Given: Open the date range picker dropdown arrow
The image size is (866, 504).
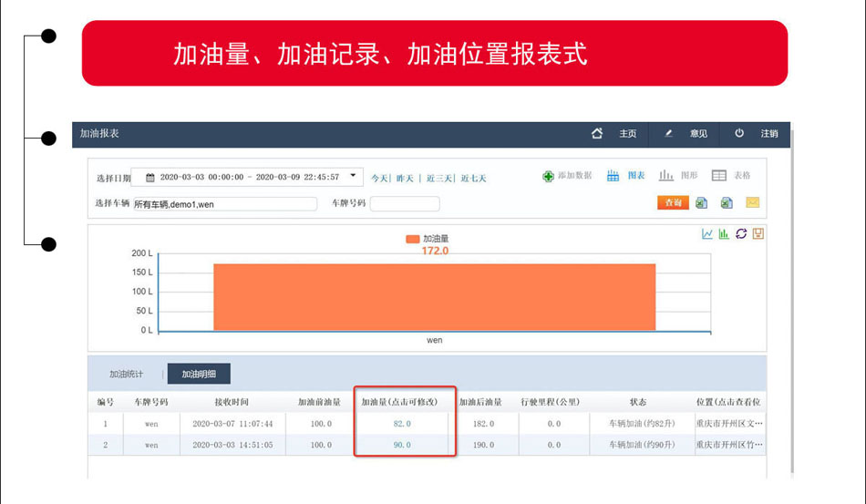Looking at the screenshot, I should tap(353, 176).
